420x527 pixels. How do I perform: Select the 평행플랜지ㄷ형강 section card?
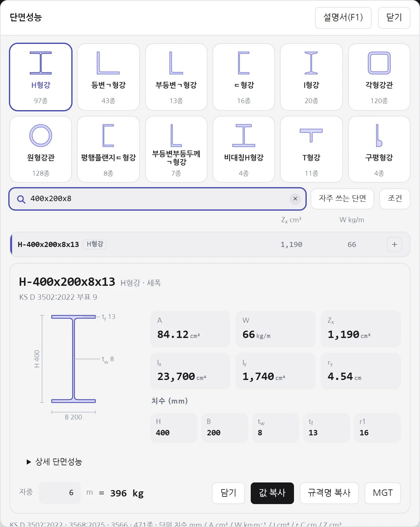coord(108,149)
